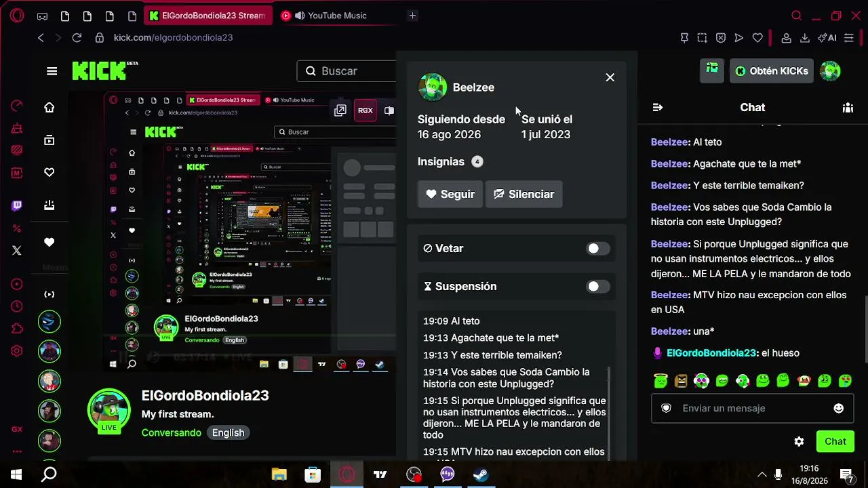The width and height of the screenshot is (868, 488).
Task: Open Opera GX history clock icon
Action: (17, 307)
